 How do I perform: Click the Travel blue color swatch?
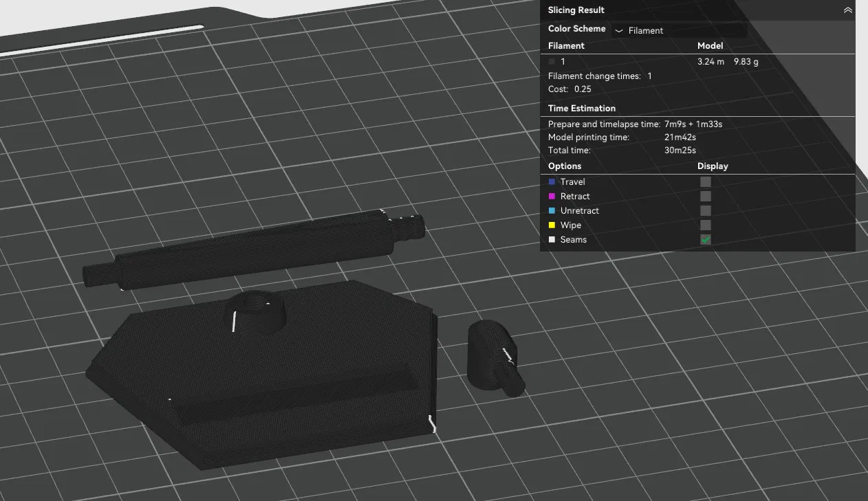pos(552,182)
